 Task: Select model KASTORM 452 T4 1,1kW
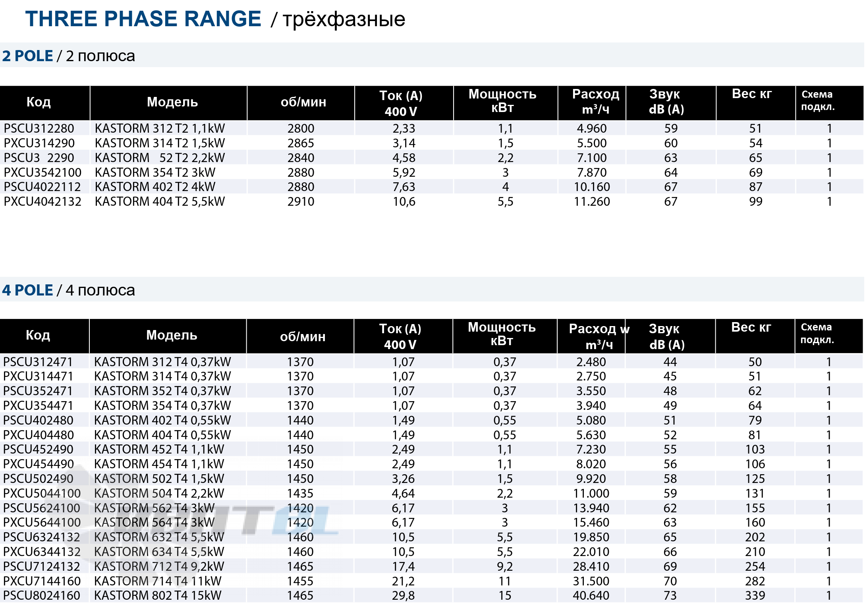(x=159, y=449)
